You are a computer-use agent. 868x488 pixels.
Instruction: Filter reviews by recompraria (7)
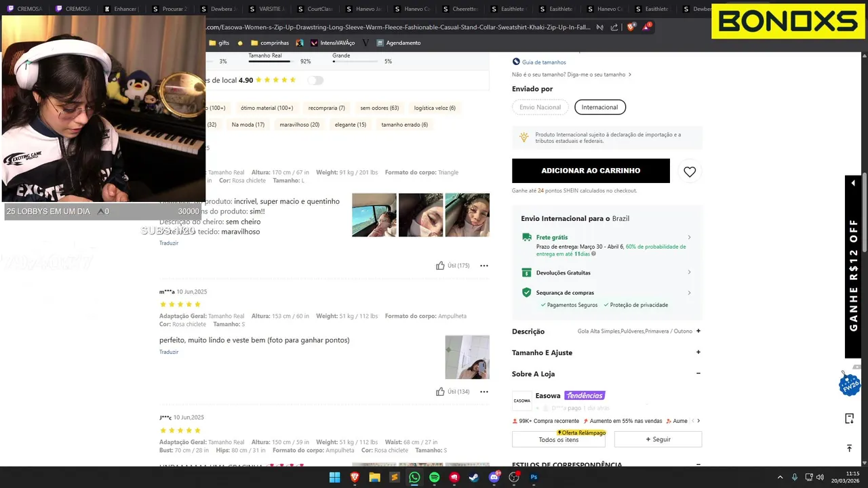click(326, 108)
